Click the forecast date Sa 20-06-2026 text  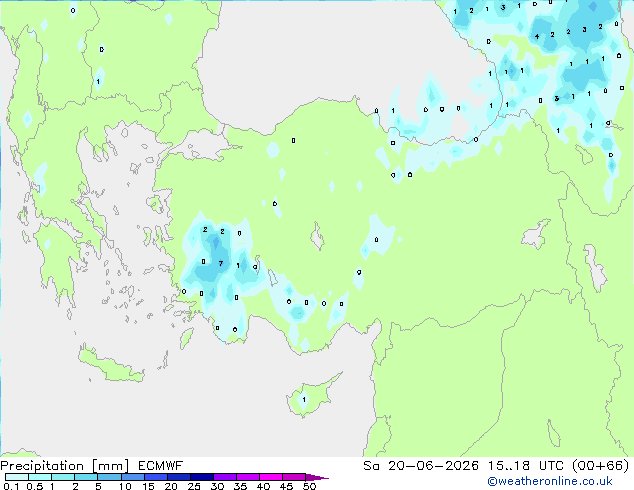click(421, 466)
